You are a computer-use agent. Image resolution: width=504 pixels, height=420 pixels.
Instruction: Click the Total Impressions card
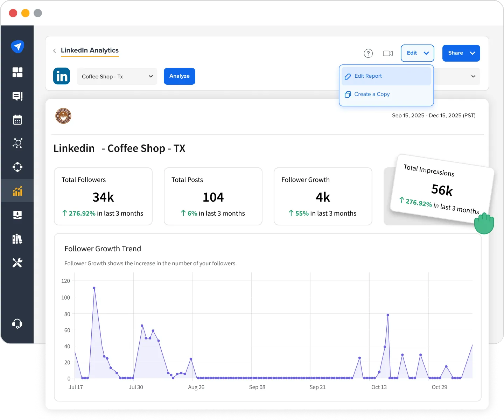click(441, 189)
